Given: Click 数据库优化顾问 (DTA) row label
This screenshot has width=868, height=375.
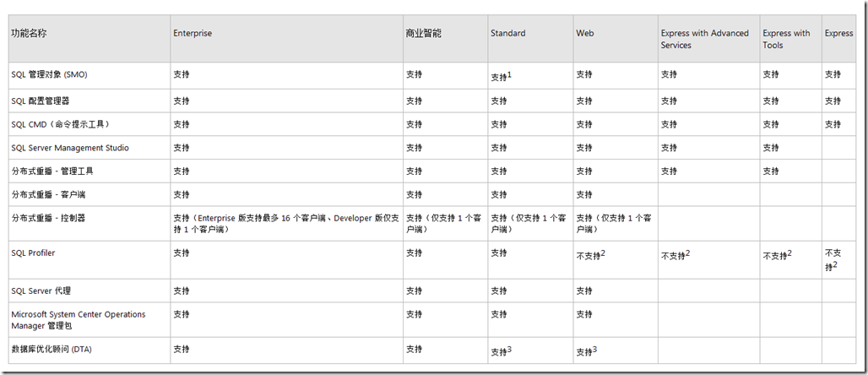Looking at the screenshot, I should [x=52, y=350].
